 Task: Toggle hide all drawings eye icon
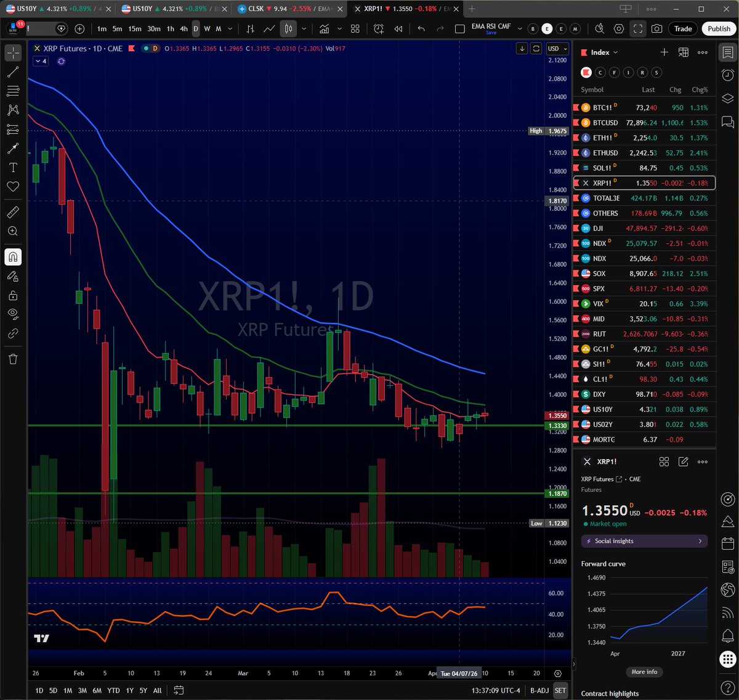(13, 314)
